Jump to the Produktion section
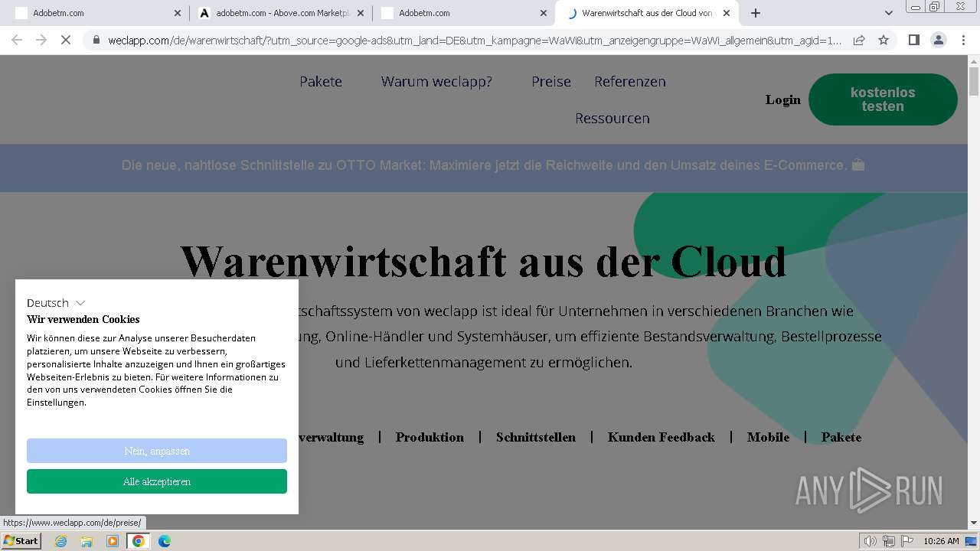980x551 pixels. pyautogui.click(x=430, y=437)
